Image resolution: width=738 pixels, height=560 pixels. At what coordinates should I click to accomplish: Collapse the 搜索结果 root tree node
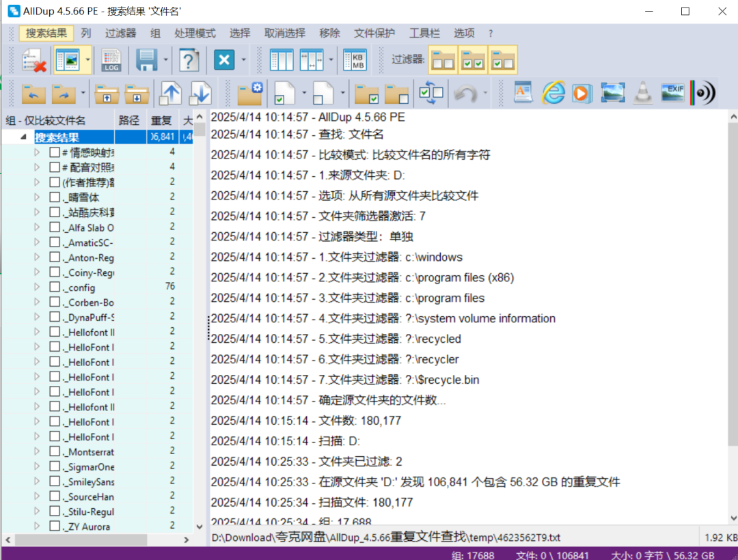(x=23, y=137)
